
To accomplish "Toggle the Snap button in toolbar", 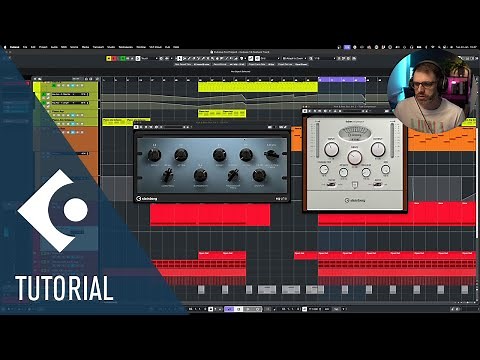I will click(251, 58).
